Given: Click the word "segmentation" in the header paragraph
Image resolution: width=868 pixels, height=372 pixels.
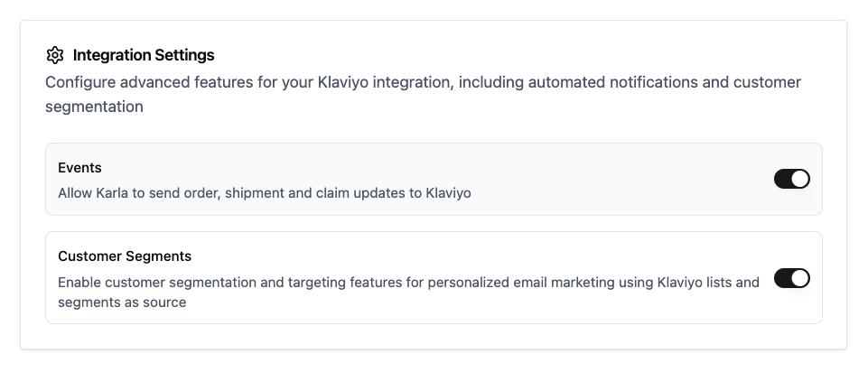Looking at the screenshot, I should [94, 107].
